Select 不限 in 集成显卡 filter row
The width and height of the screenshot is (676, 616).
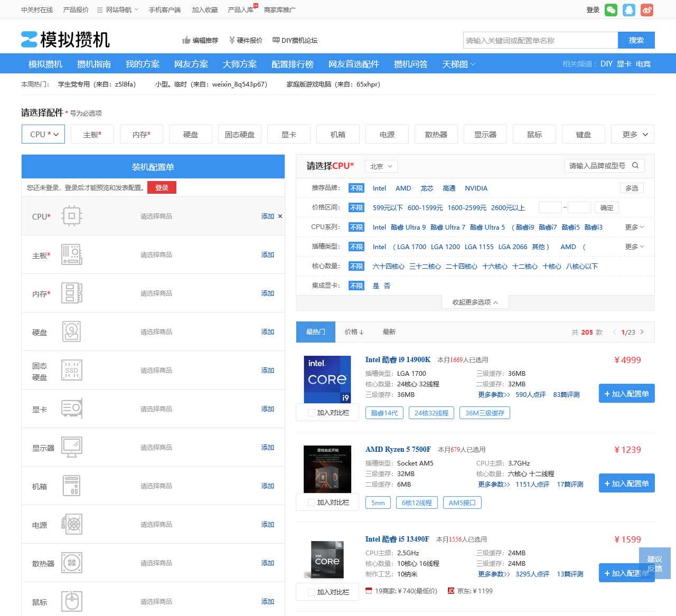click(x=356, y=286)
